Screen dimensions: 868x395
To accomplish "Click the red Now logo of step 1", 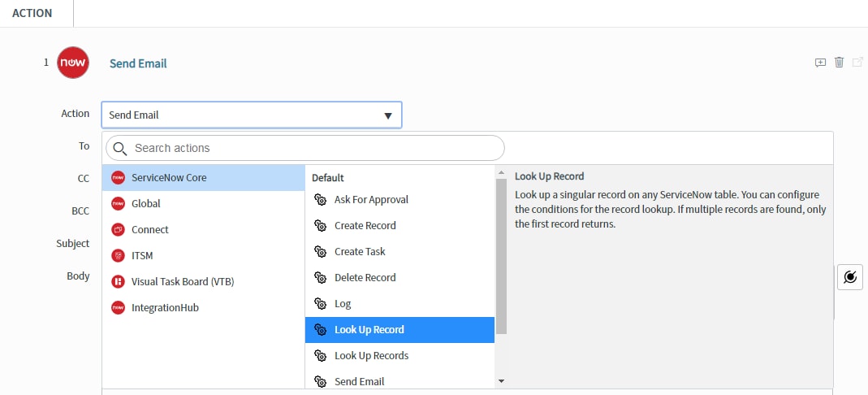I will click(x=72, y=62).
